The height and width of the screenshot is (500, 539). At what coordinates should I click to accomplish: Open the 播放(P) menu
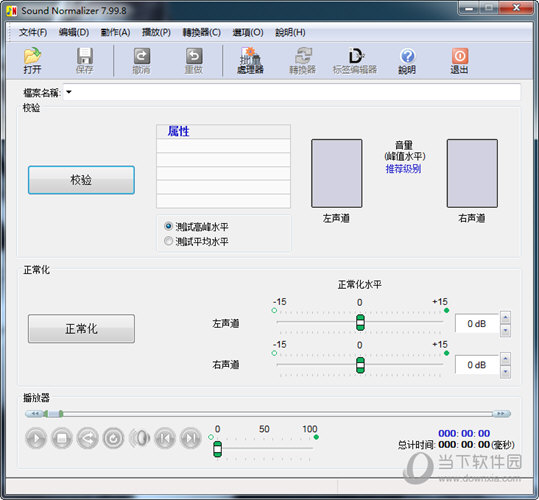[156, 33]
